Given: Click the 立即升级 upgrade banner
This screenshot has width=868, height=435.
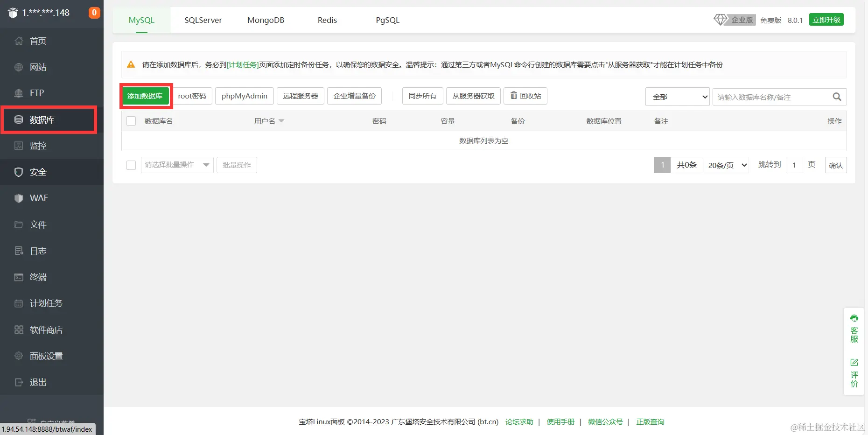Looking at the screenshot, I should (x=826, y=20).
